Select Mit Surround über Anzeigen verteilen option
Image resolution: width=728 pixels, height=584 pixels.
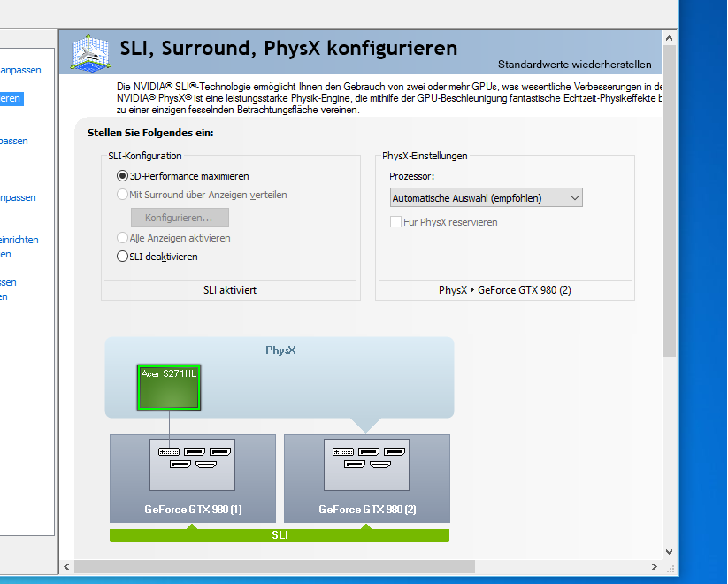coord(122,195)
